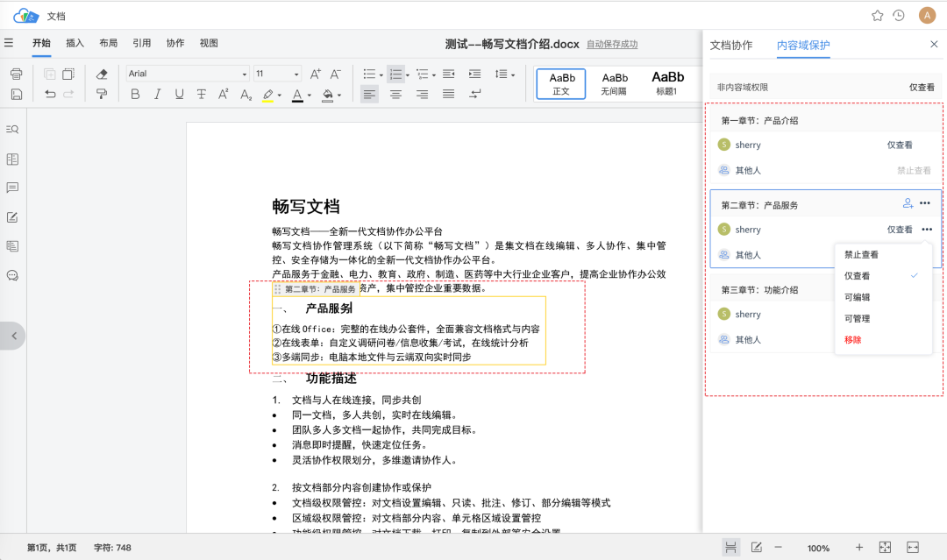Open 文档协作 panel tab
This screenshot has width=947, height=560.
(x=731, y=46)
